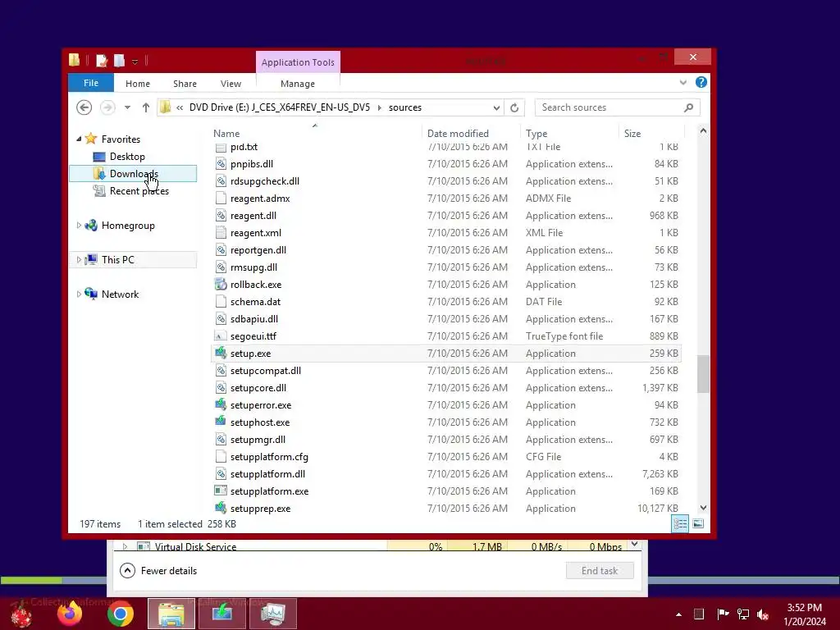The width and height of the screenshot is (840, 630).
Task: Click the muted volume tray icon
Action: (x=763, y=614)
